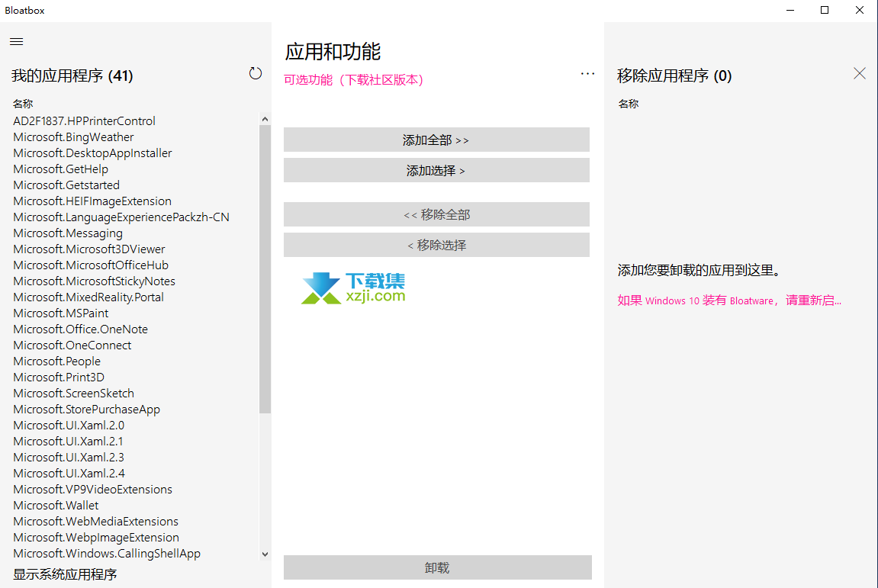The width and height of the screenshot is (878, 588).
Task: Click the app list scrollbar thumb
Action: pyautogui.click(x=265, y=269)
